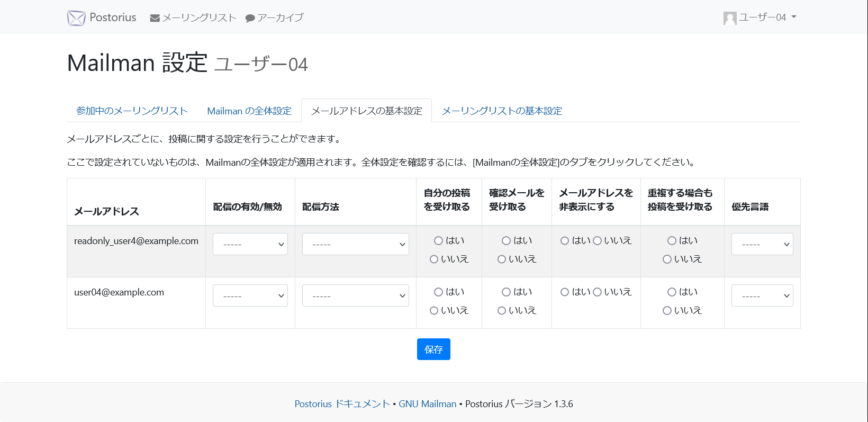Select いいえ for 確認メールを受け取る, readonly_user4 row
Image resolution: width=868 pixels, height=422 pixels.
[x=502, y=259]
